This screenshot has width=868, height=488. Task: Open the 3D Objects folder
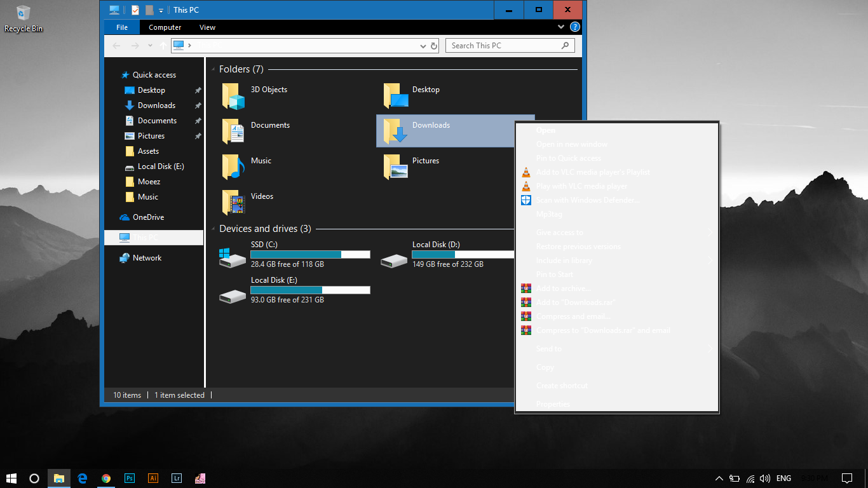pos(255,96)
